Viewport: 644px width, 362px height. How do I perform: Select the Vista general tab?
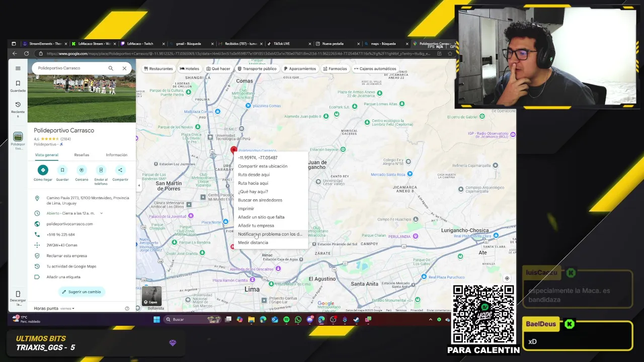point(46,155)
